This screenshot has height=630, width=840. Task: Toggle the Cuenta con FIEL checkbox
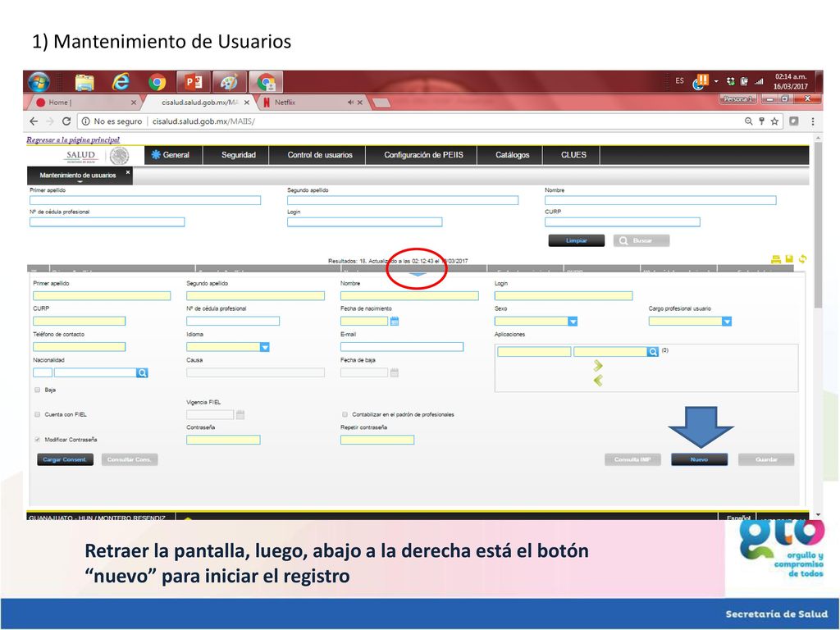click(x=38, y=414)
